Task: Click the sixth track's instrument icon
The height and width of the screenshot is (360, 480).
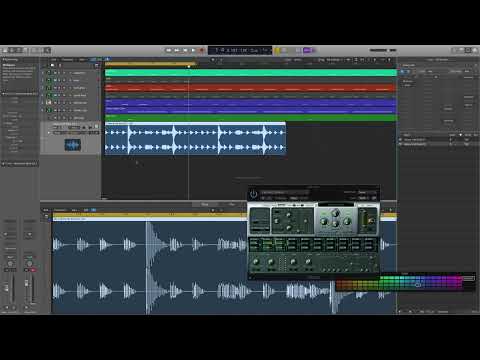Action: [49, 110]
